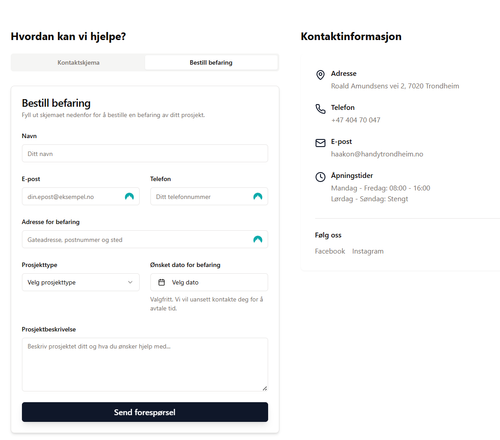
Task: Click autofill icon in Telefon field
Action: click(258, 196)
